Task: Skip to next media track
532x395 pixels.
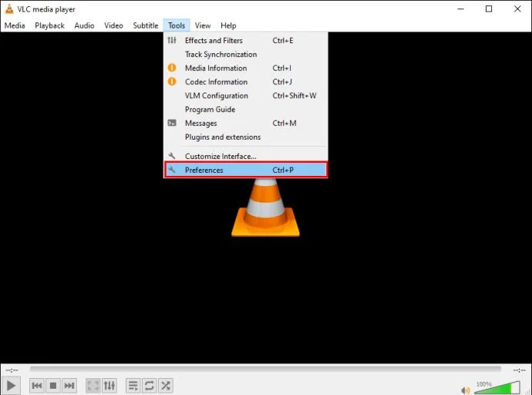Action: coord(69,386)
